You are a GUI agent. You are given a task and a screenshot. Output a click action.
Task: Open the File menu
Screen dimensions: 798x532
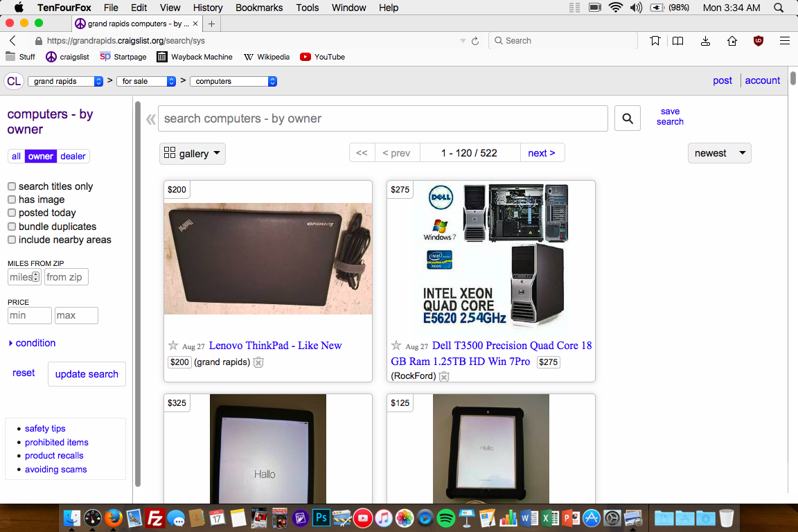click(x=111, y=8)
